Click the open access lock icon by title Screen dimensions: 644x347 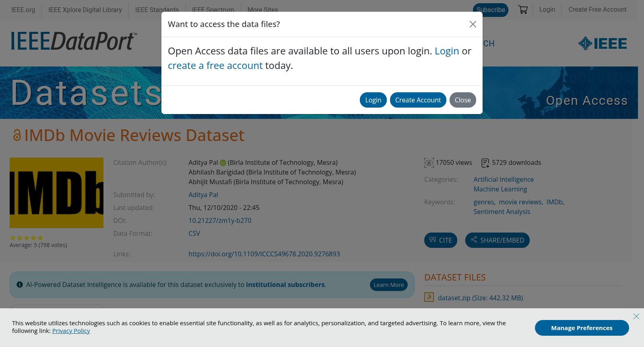[17, 135]
